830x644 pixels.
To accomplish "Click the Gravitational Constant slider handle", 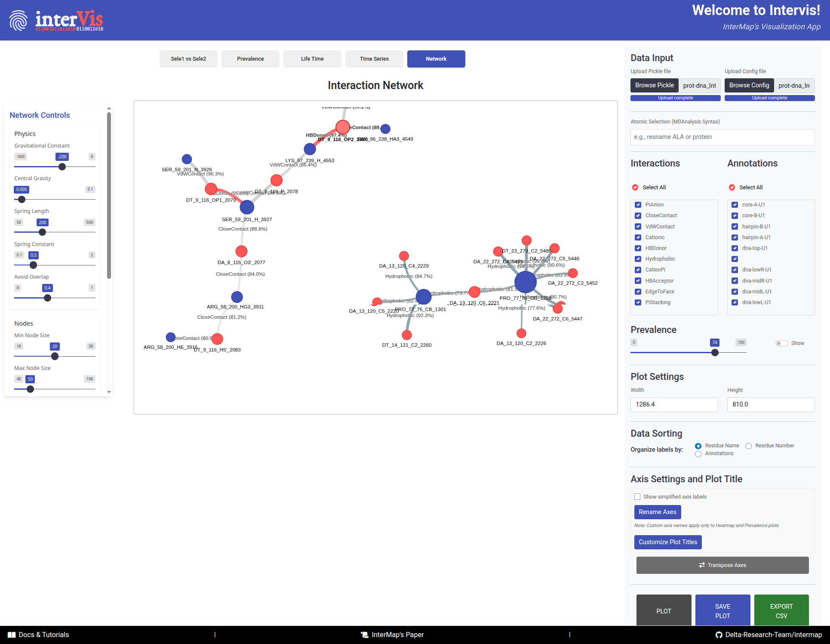I will (x=62, y=166).
